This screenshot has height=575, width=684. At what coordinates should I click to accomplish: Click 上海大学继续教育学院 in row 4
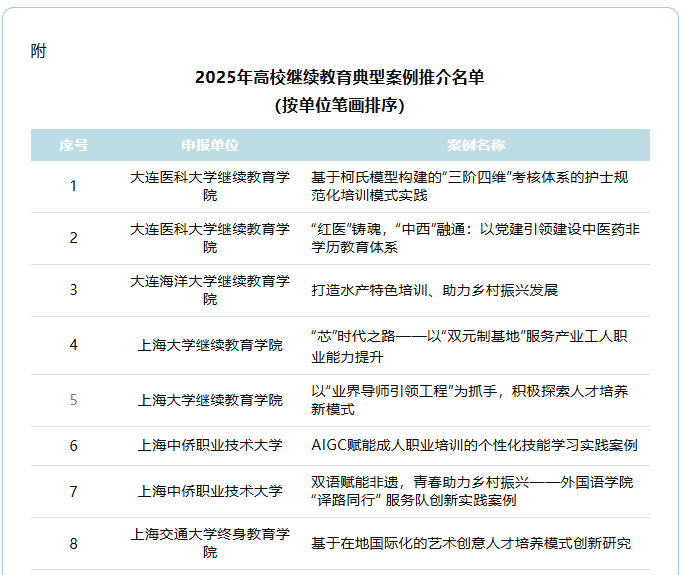[x=210, y=345]
